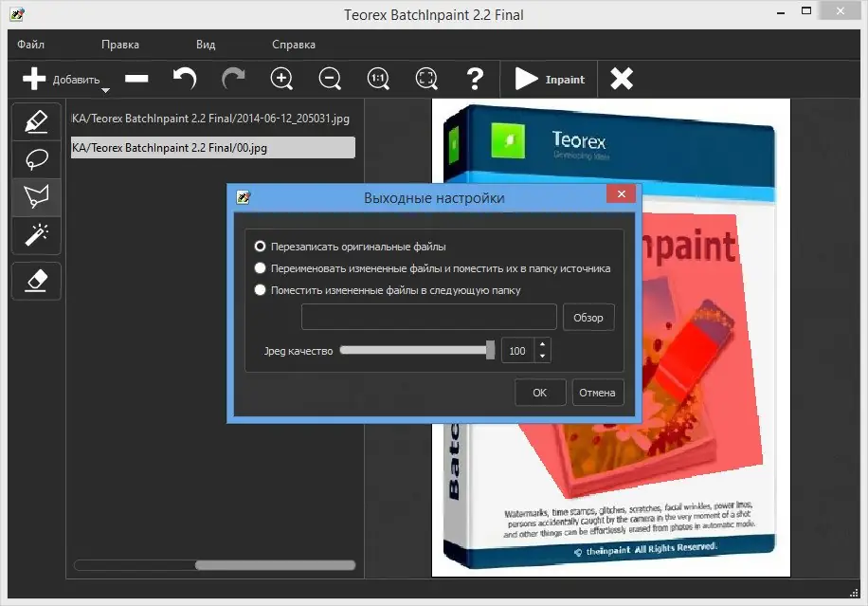868x606 pixels.
Task: Increase Jpeg quality with the up arrow
Action: coord(542,344)
